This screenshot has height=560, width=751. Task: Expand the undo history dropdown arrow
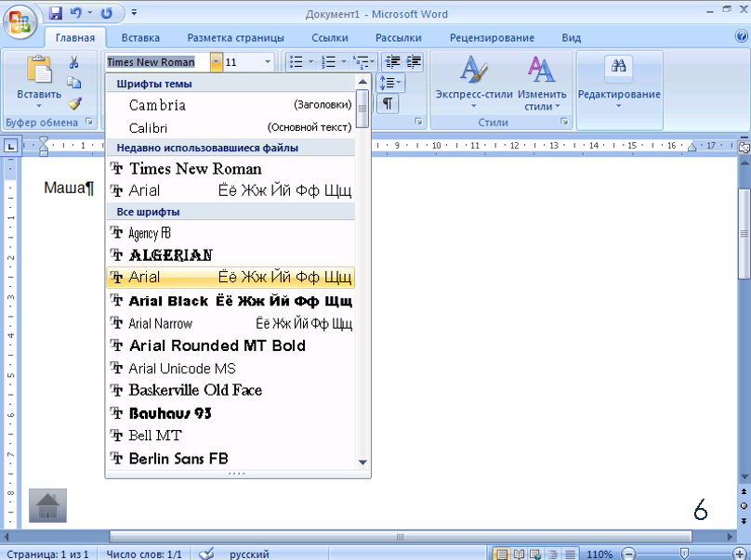pos(89,13)
